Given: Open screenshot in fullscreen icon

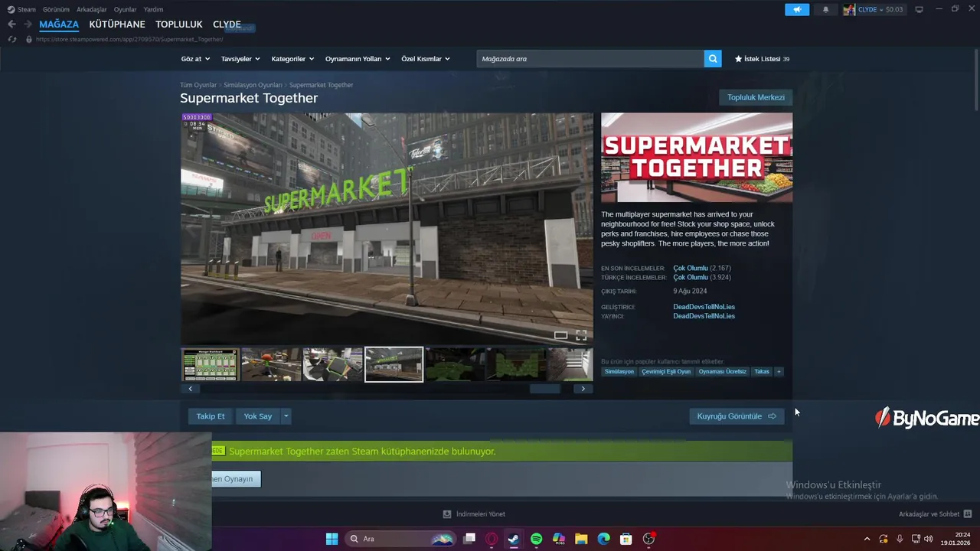Looking at the screenshot, I should pyautogui.click(x=581, y=335).
